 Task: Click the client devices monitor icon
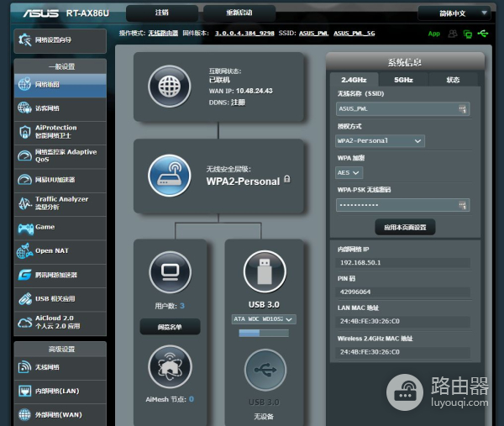170,272
